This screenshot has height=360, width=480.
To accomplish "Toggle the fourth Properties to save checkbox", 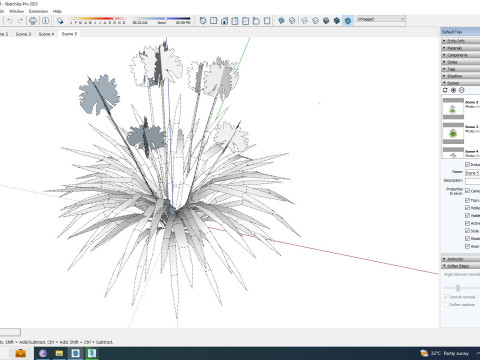I will click(467, 215).
